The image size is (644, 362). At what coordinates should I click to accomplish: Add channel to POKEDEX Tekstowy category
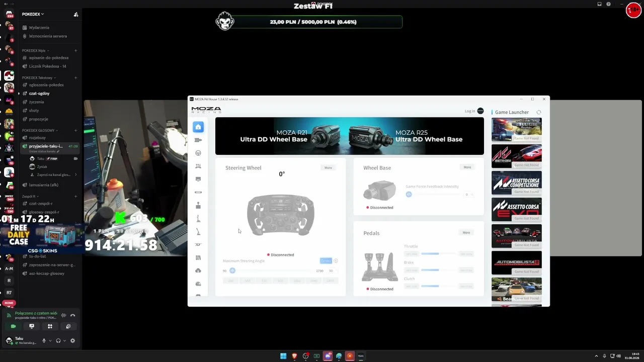tap(75, 78)
